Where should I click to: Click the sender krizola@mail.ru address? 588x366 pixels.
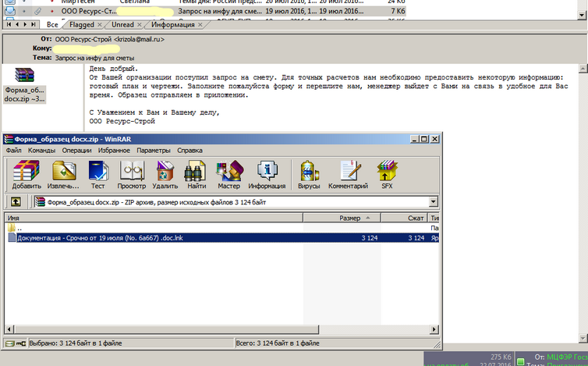[x=139, y=39]
